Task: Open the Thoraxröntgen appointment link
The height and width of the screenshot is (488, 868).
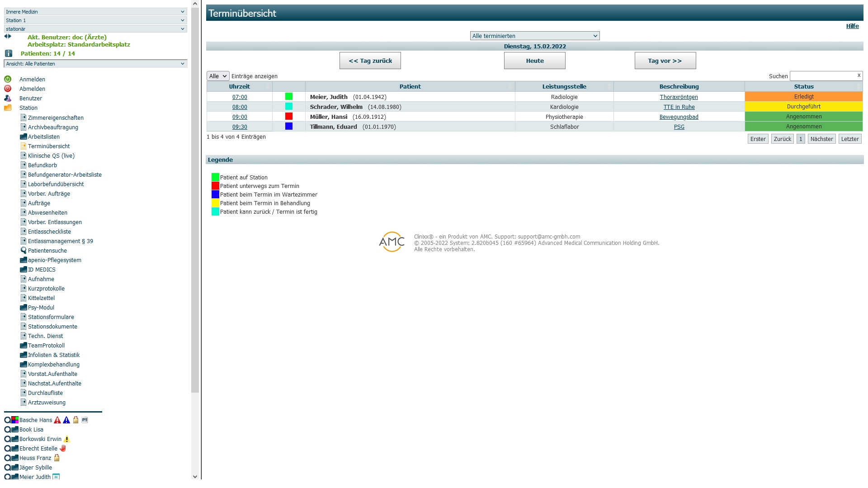Action: click(x=679, y=97)
